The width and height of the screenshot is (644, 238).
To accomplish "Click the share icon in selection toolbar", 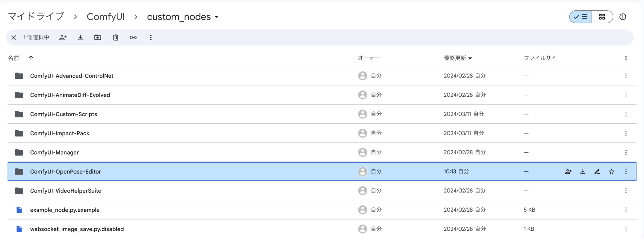I will 63,38.
